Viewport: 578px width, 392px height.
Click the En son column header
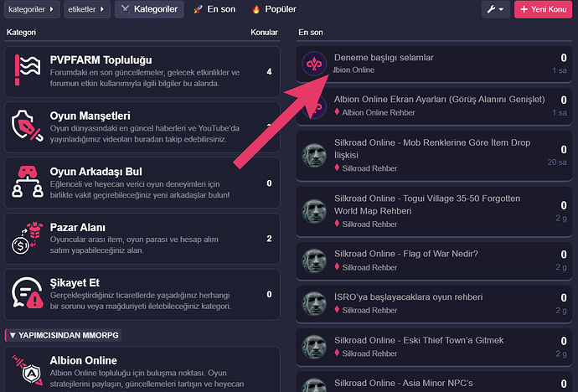click(x=311, y=33)
